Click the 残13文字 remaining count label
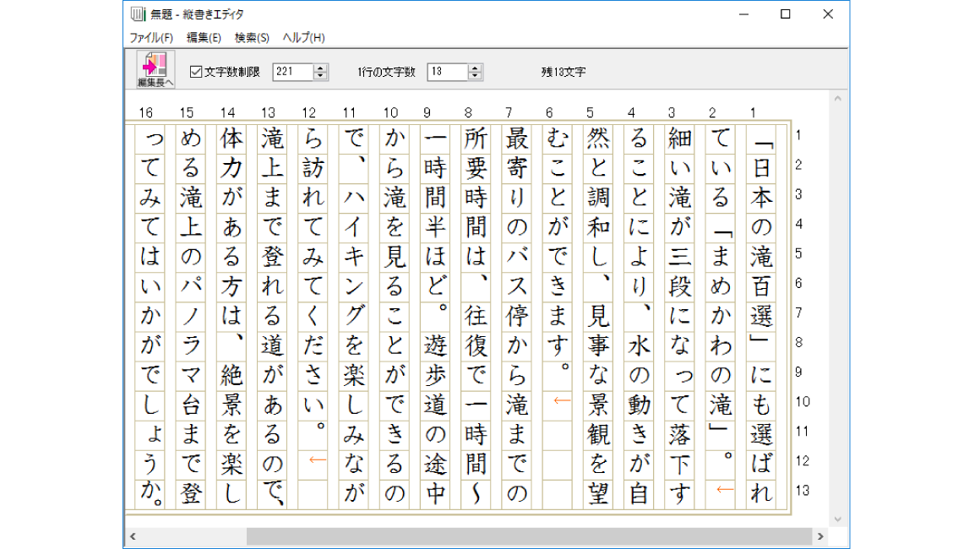Viewport: 980px width, 549px height. 563,72
